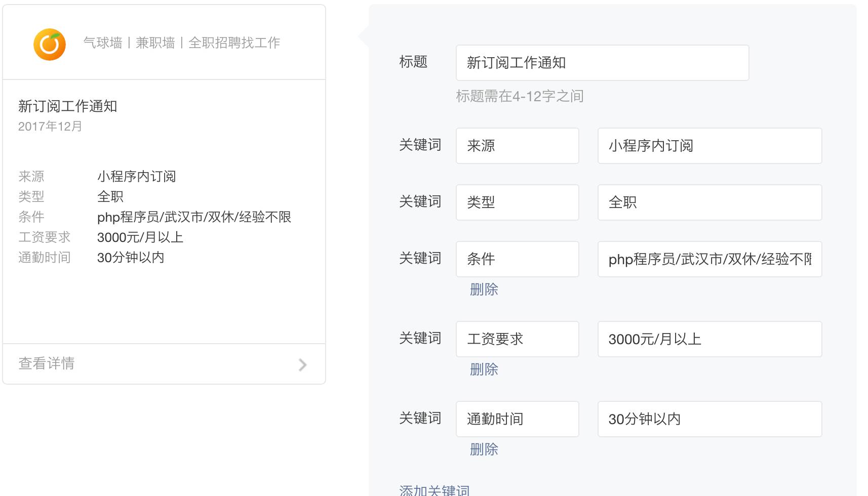Viewport: 868px width, 496px height.
Task: Click the chevron arrow beside 查看详情
Action: (x=302, y=364)
